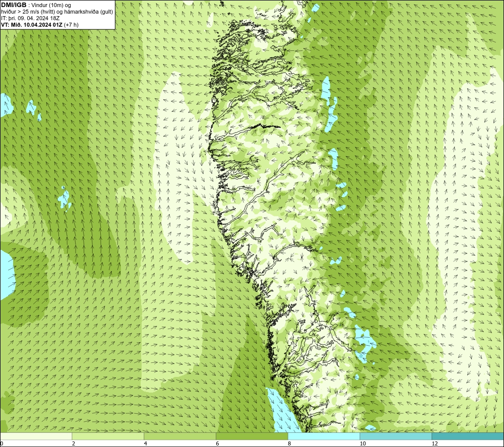
Task: Choose the 6–8 m/s dark green legend swatch
Action: 252,436
